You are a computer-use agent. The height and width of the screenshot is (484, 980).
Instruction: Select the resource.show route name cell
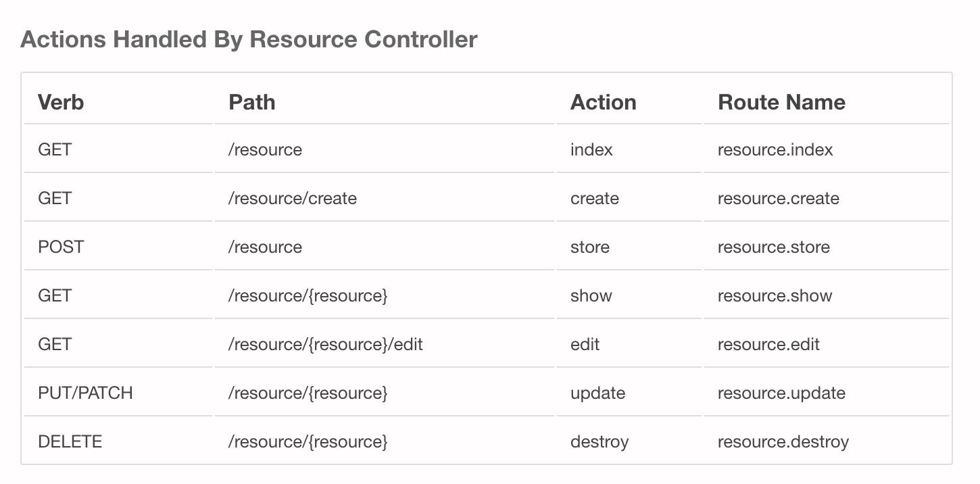point(775,295)
